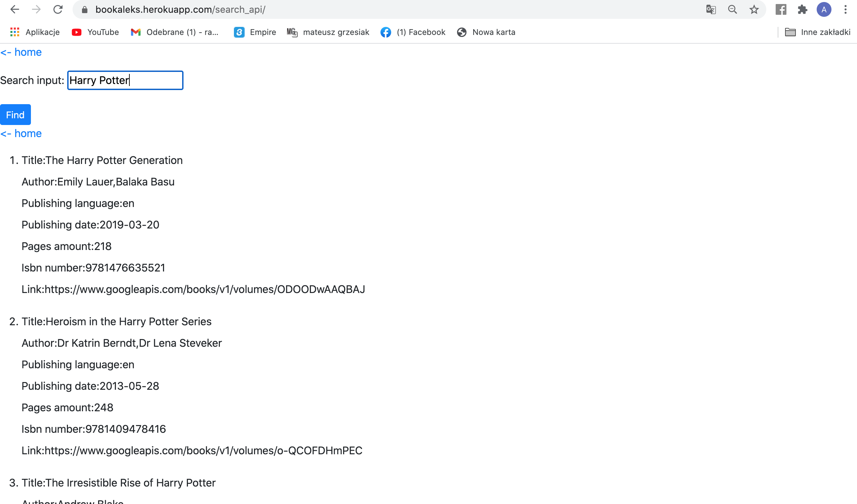Screen dimensions: 857x504
Task: Click the YouTube bookmark icon
Action: 77,32
